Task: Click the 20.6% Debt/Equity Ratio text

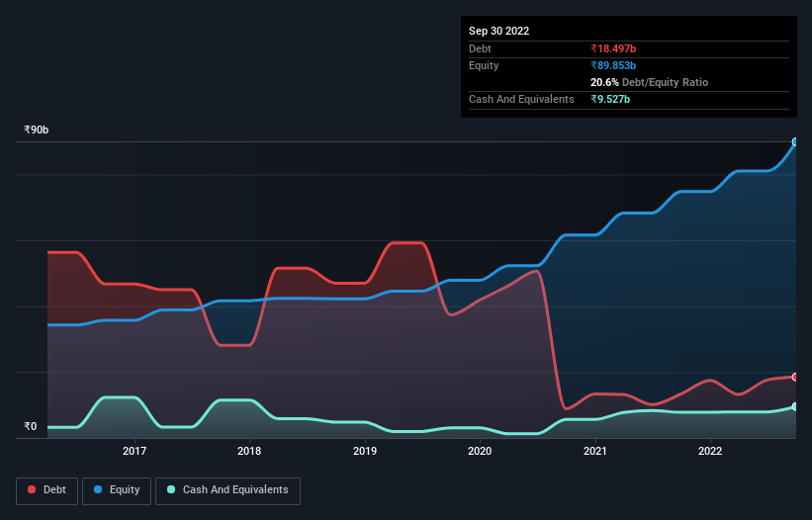Action: click(x=649, y=82)
